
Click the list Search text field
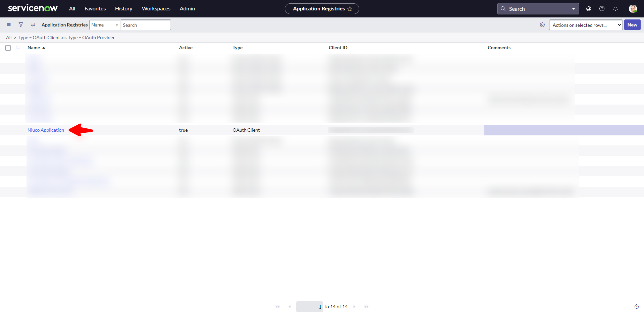click(x=146, y=25)
